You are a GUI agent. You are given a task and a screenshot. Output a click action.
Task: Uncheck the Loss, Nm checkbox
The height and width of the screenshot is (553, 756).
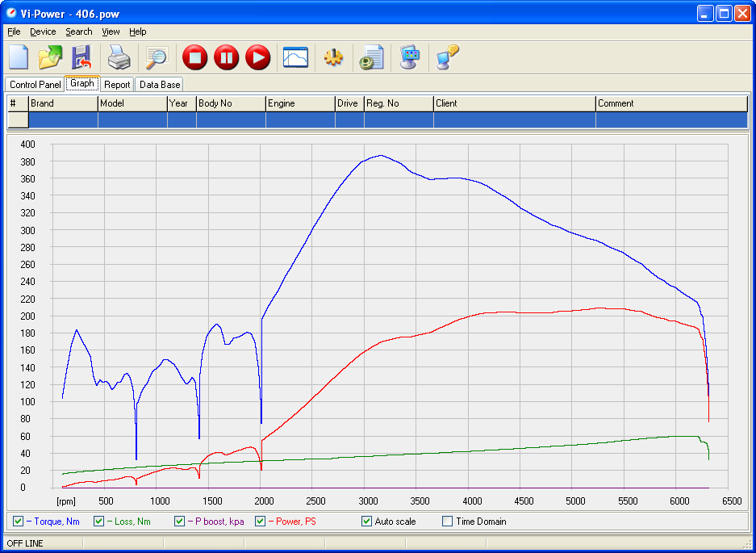tap(99, 522)
